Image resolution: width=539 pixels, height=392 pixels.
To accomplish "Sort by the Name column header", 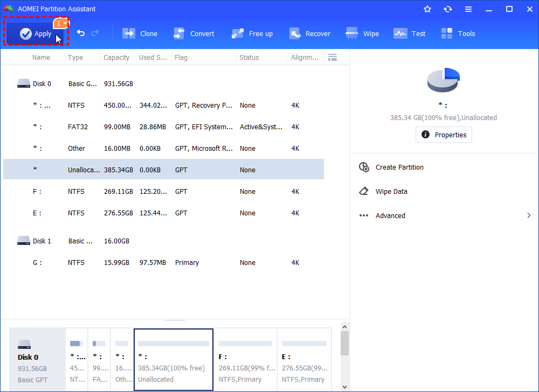I will tap(41, 57).
